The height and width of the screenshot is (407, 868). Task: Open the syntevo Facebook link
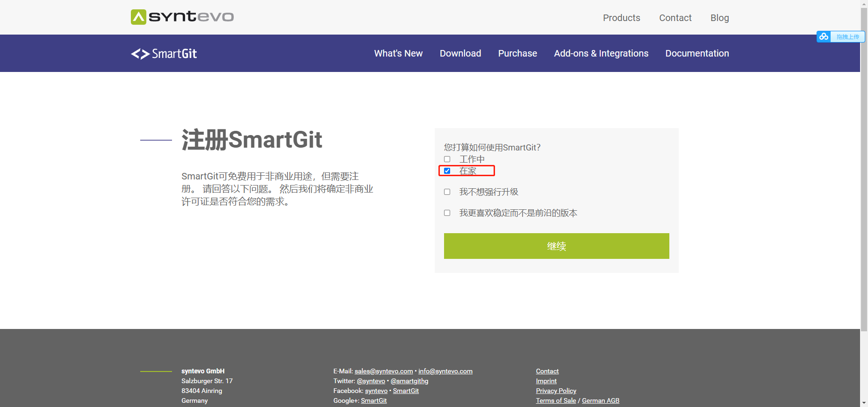coord(376,391)
